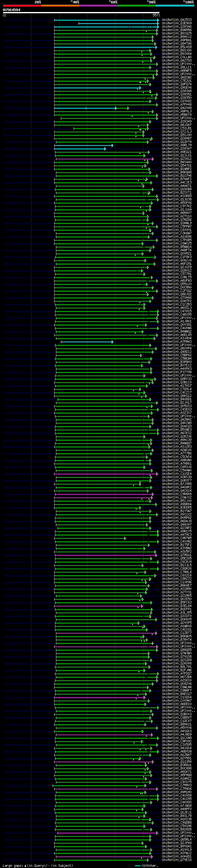The height and width of the screenshot is (868, 197).
Task: Open hit UniRef100_B5LAS8
Action: click(177, 47)
